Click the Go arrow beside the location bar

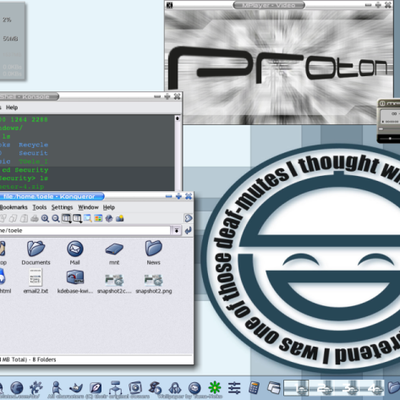pos(188,230)
